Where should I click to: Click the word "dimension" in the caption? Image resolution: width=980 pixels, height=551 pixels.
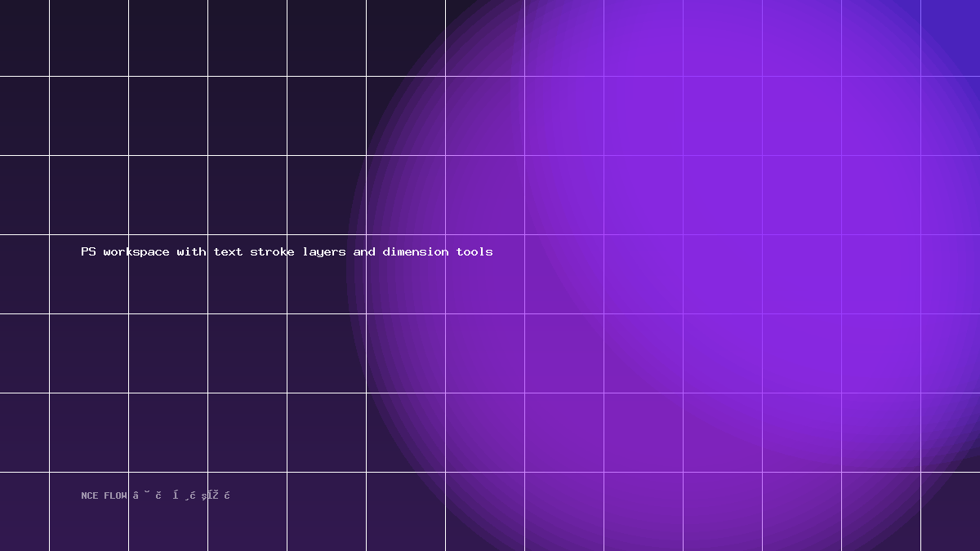click(x=416, y=251)
